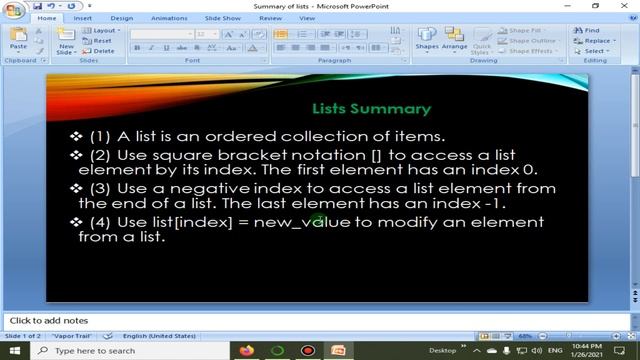Click the zoom slider handle

pyautogui.click(x=569, y=336)
